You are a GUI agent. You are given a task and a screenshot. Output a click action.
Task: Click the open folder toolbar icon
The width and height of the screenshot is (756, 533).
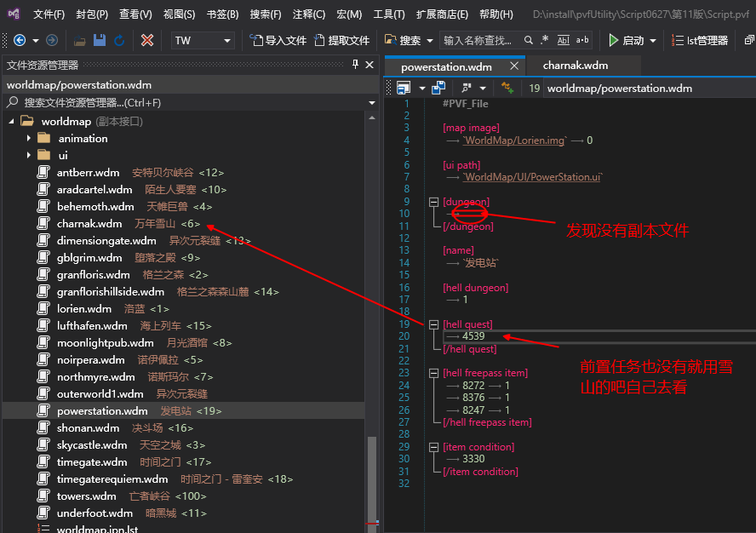pos(79,41)
